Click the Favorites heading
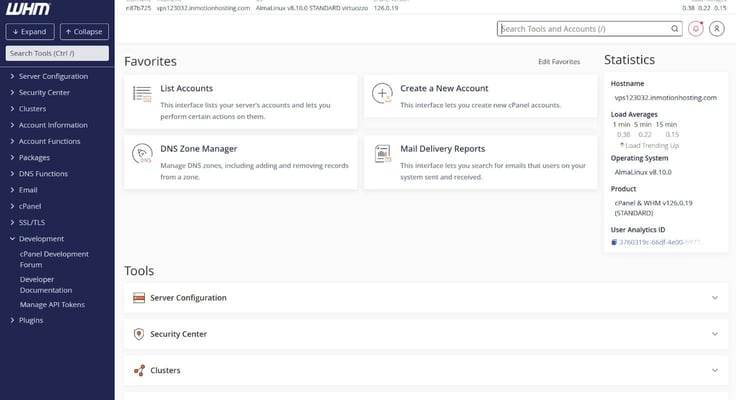Image resolution: width=736 pixels, height=400 pixels. (150, 62)
